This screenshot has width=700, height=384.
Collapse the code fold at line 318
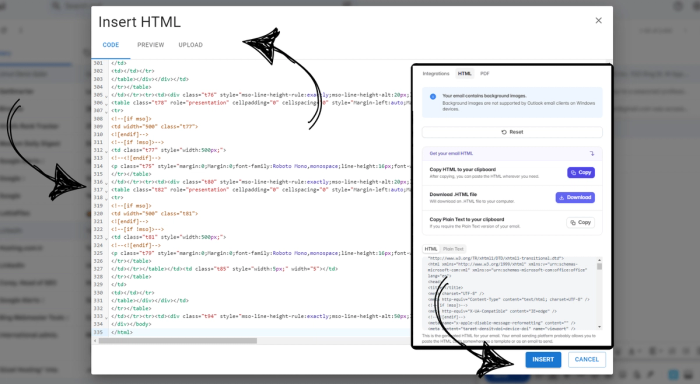(106, 198)
